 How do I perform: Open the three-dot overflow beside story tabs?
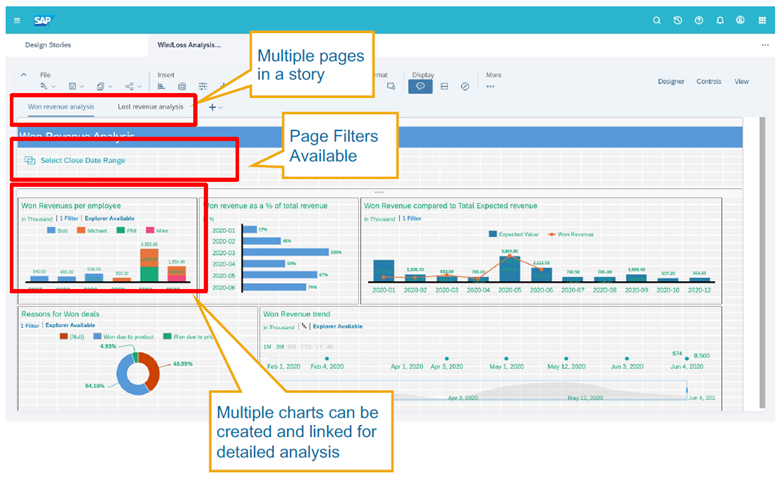tap(765, 45)
